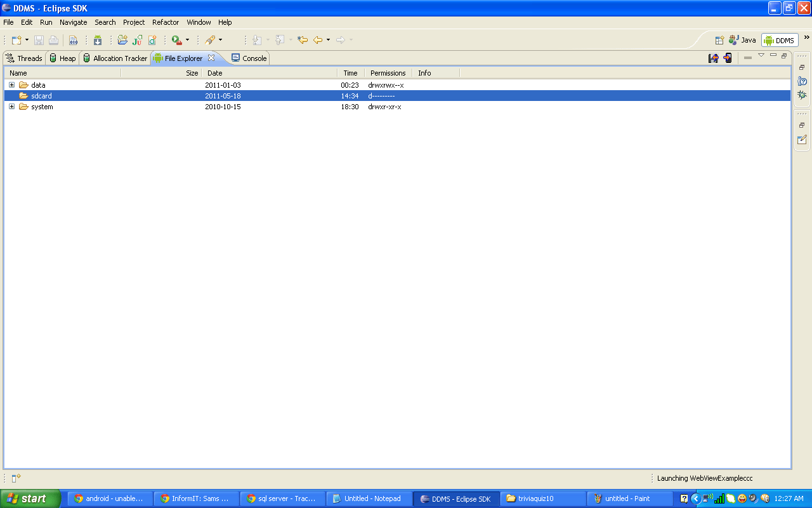Screen dimensions: 812x508
Task: Open the Refactor menu
Action: pos(166,22)
